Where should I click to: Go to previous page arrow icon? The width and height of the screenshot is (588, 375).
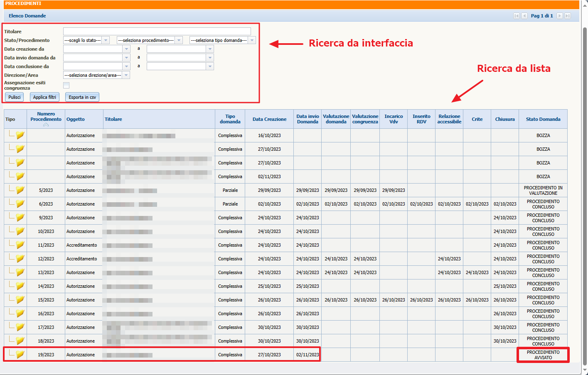pyautogui.click(x=524, y=16)
